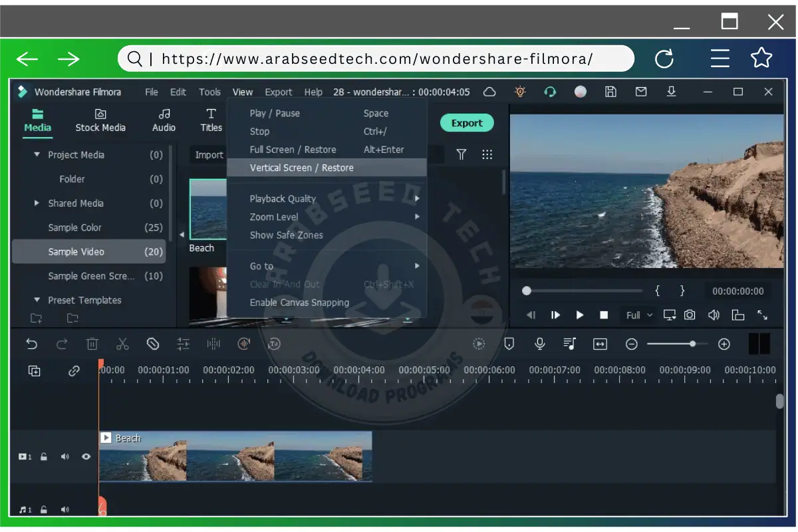The image size is (798, 532).
Task: Open the audio mixer icon
Action: click(x=569, y=344)
